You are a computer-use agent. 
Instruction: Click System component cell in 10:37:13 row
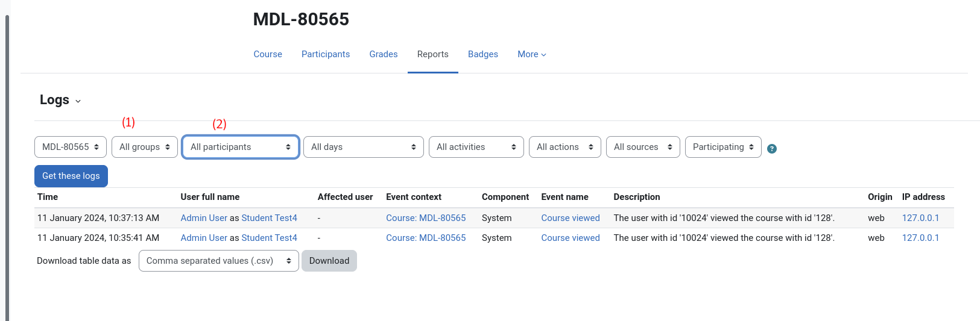[x=497, y=218]
